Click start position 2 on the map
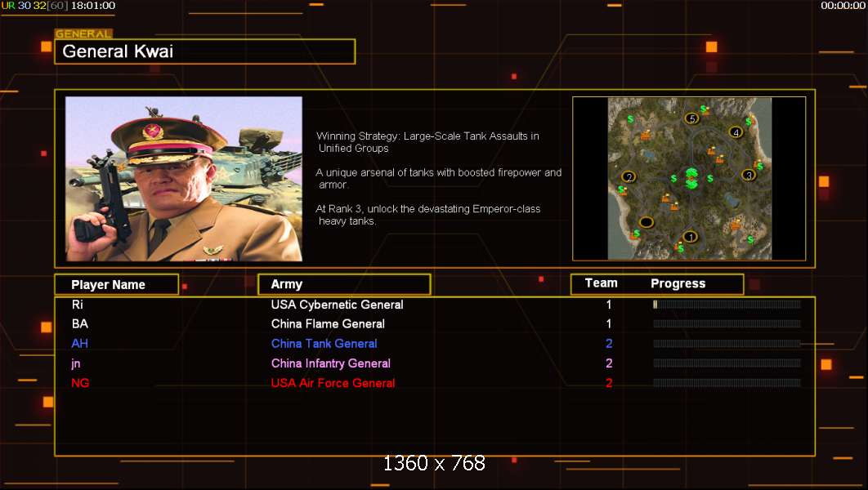 [629, 177]
